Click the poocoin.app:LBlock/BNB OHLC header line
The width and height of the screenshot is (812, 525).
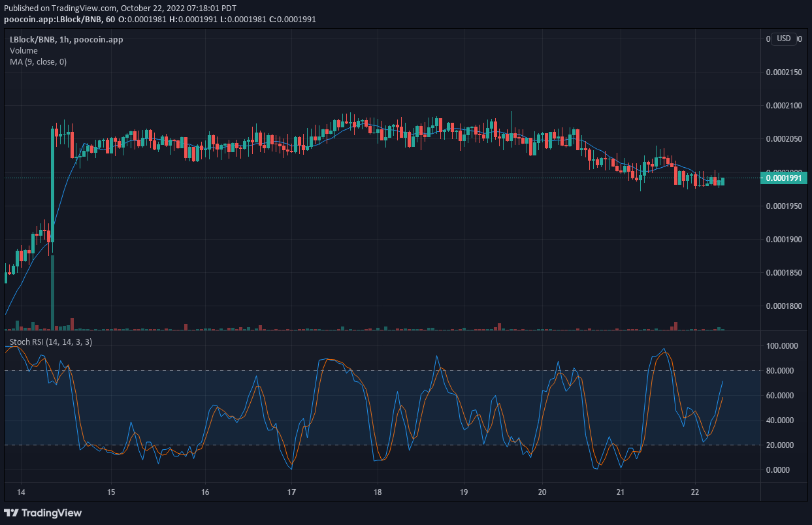160,20
